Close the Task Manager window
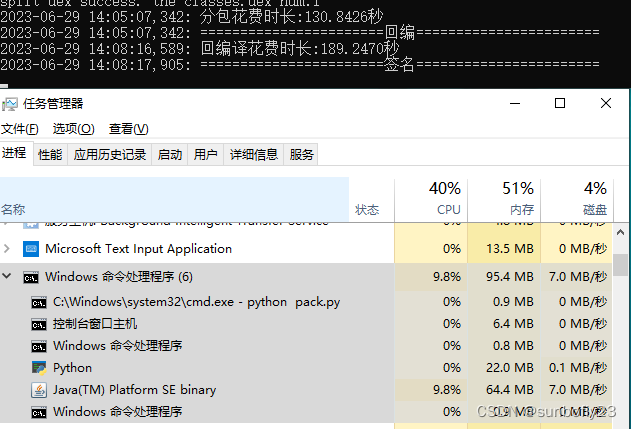631x429 pixels. [x=606, y=103]
